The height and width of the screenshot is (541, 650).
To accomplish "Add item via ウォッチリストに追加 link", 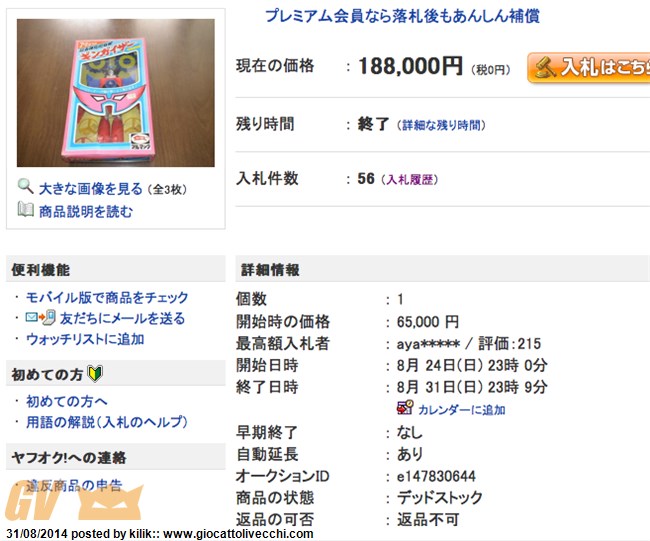I will [x=85, y=339].
